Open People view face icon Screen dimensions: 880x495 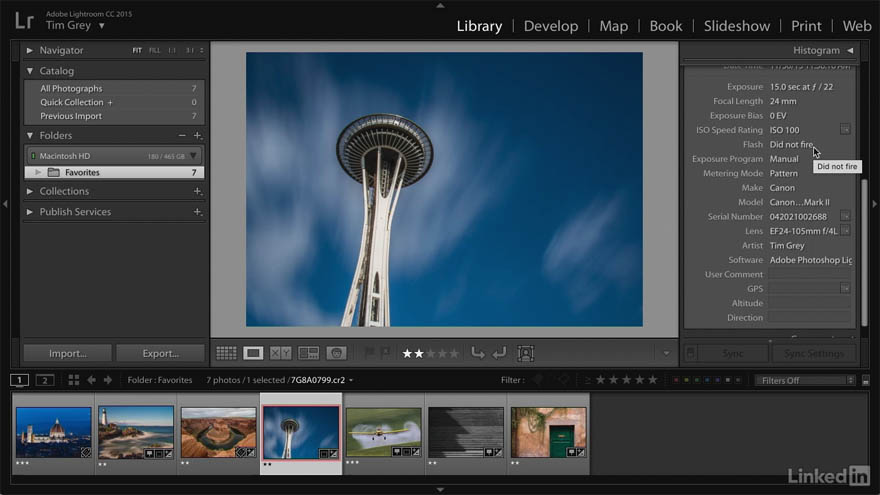click(x=336, y=353)
